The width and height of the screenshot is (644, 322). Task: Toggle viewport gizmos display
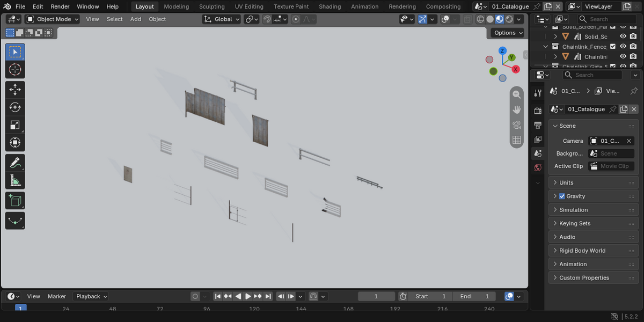point(423,19)
